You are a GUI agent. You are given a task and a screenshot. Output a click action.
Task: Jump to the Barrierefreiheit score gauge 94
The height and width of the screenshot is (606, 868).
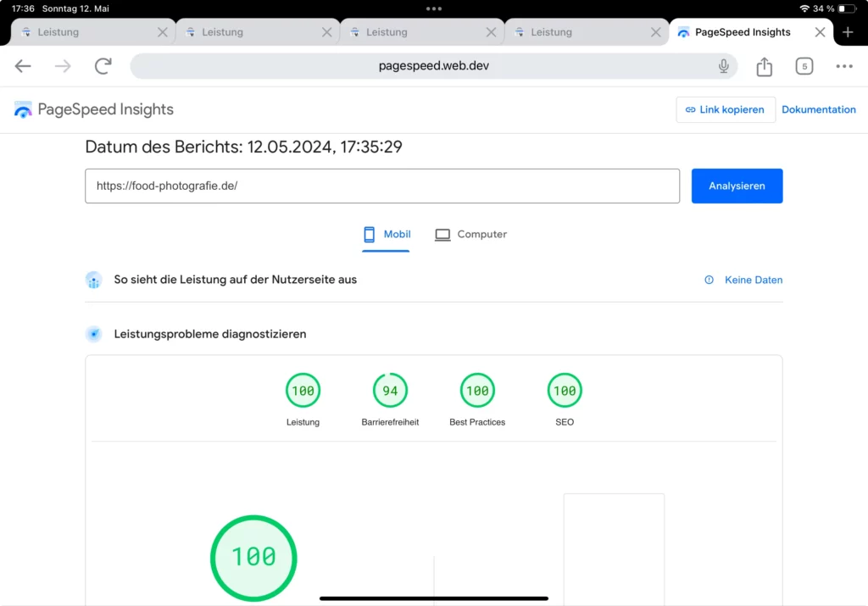tap(390, 391)
